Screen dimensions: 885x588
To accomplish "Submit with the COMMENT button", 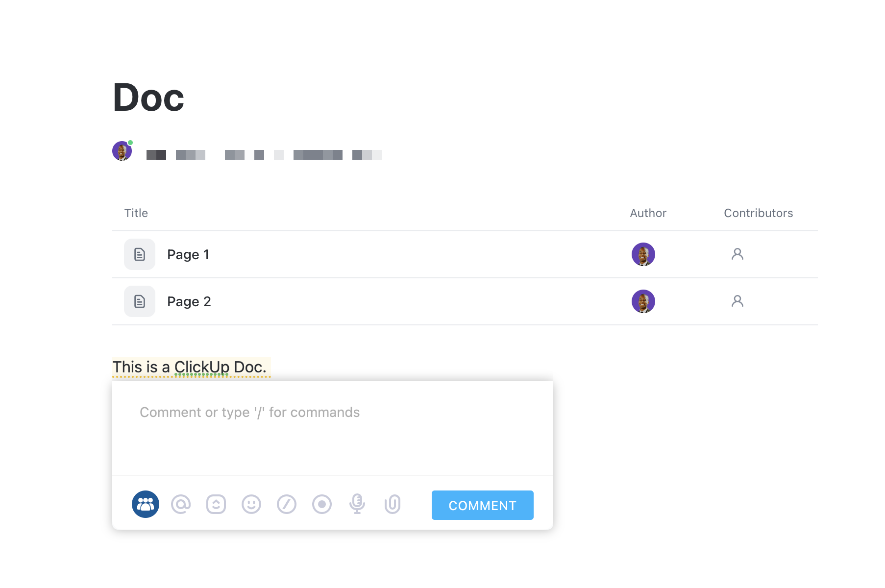I will 482,505.
